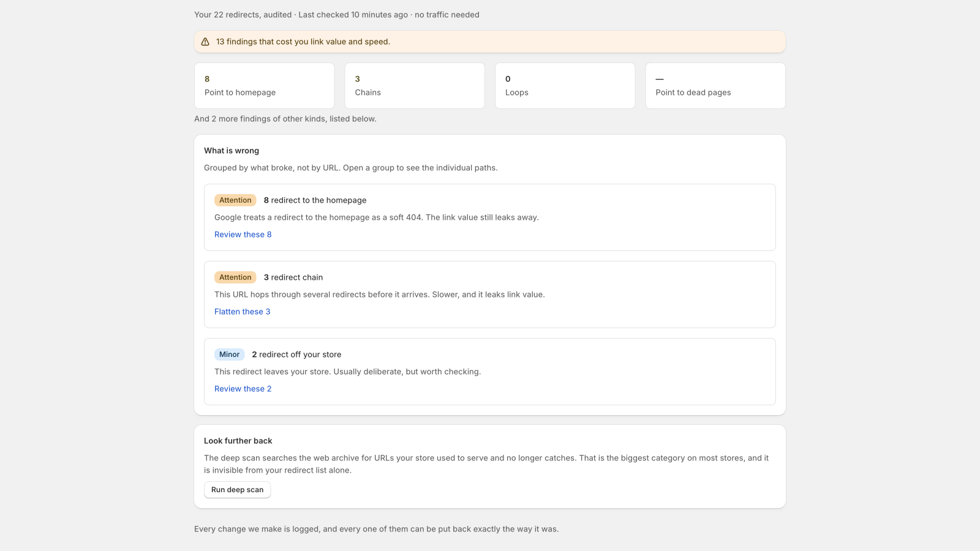Click 'This redirect leaves your store' description
Image resolution: width=980 pixels, height=551 pixels.
click(347, 372)
